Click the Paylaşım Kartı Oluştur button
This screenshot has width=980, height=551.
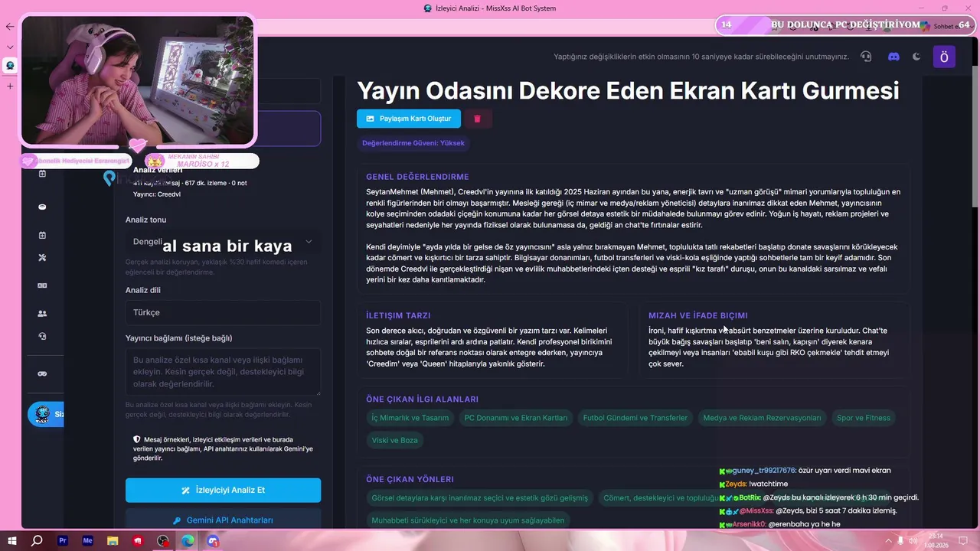(x=409, y=119)
